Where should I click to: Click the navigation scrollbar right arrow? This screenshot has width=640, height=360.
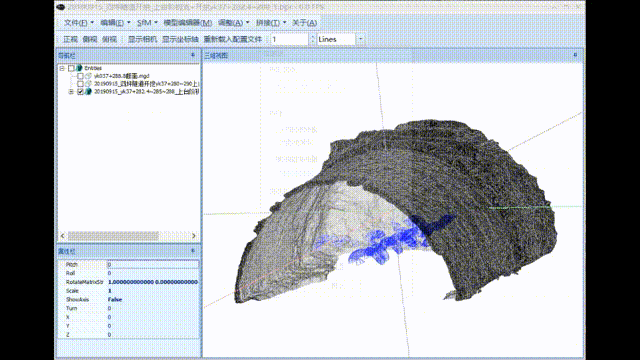pyautogui.click(x=193, y=236)
